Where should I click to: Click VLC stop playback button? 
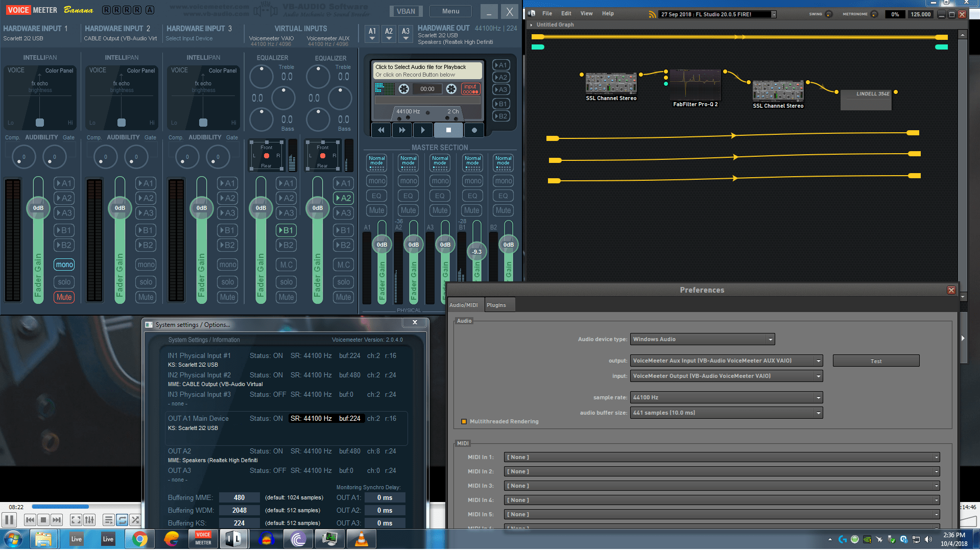[43, 520]
